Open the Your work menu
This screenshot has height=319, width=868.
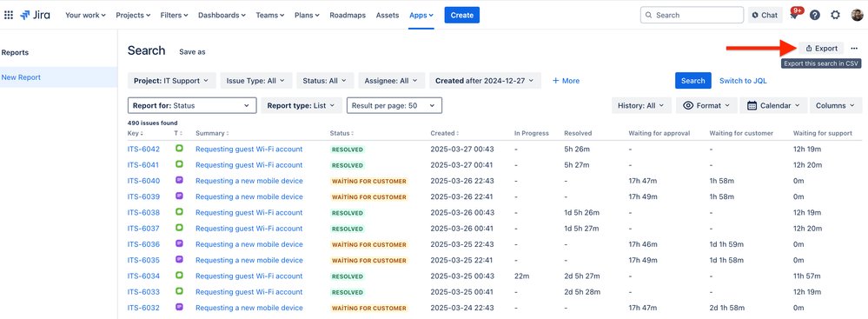(x=85, y=15)
